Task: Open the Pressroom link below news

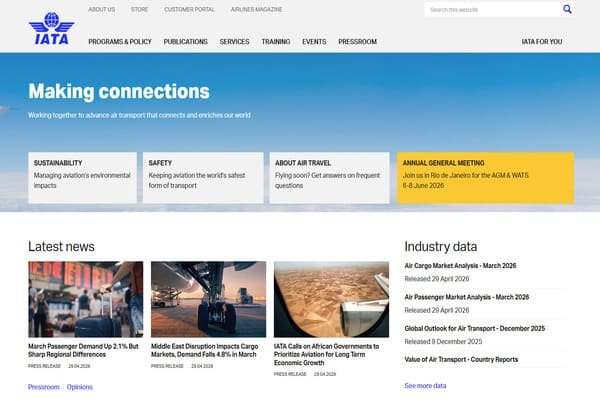Action: coord(44,387)
